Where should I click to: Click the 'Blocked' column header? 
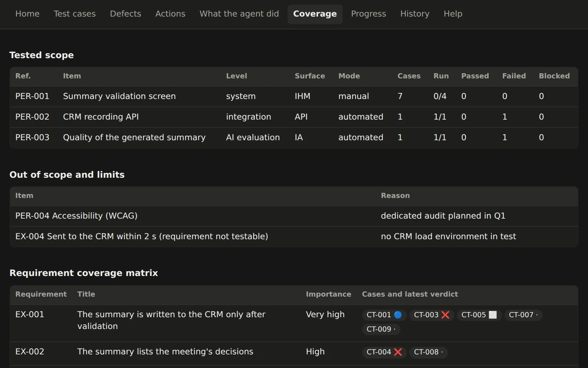tap(554, 76)
